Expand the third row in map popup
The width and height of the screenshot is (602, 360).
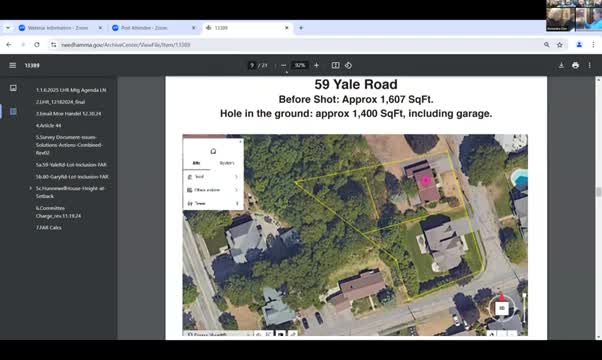point(213,203)
